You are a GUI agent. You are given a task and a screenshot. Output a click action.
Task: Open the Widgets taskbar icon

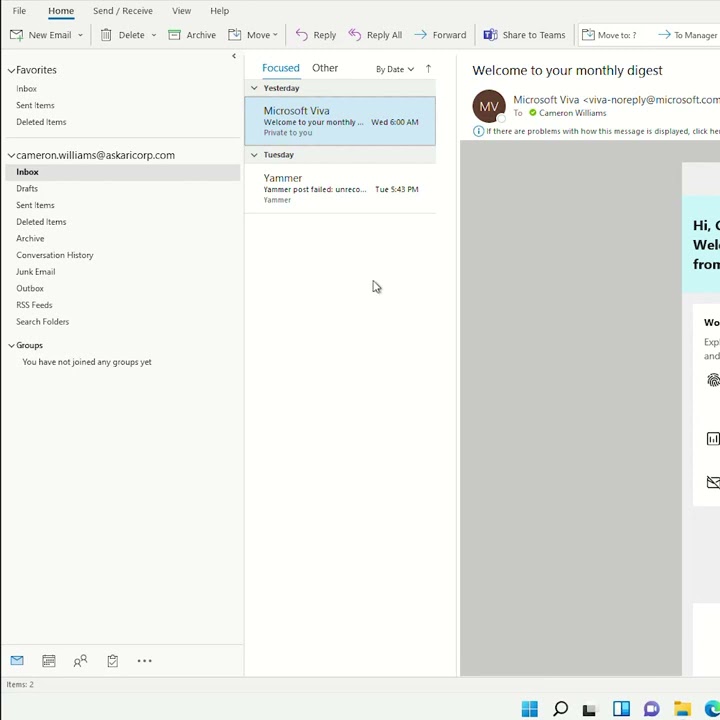coord(621,709)
